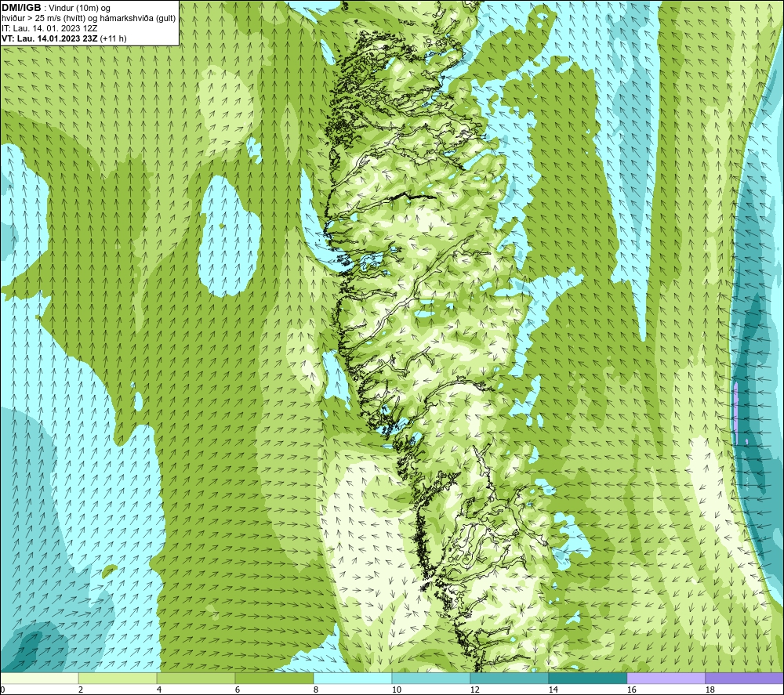Click the legend scale label '4'

[x=159, y=690]
